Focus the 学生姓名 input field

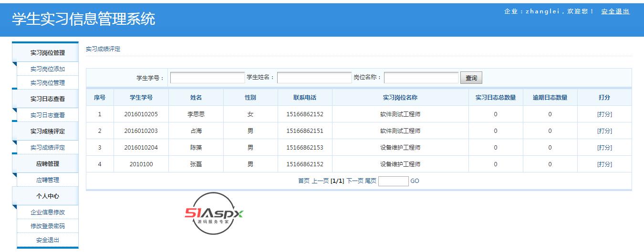coord(314,78)
